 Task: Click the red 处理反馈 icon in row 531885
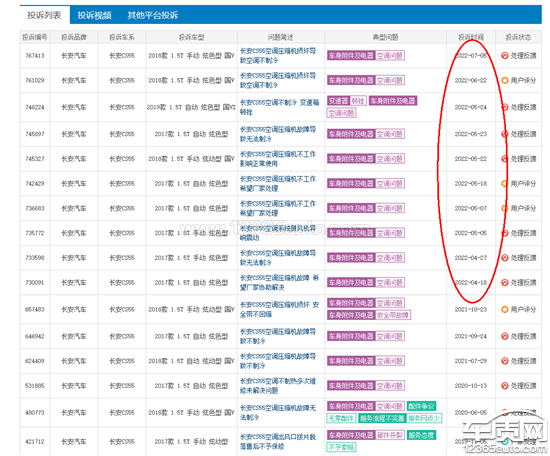[504, 386]
